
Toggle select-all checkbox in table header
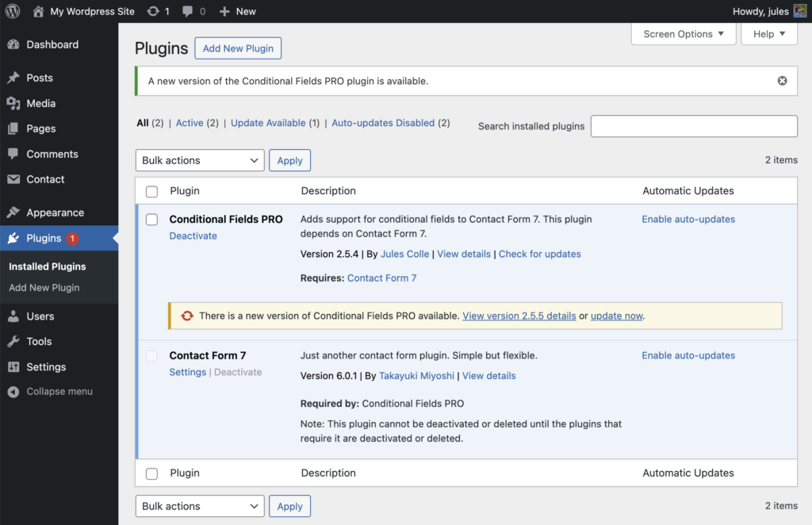tap(152, 191)
